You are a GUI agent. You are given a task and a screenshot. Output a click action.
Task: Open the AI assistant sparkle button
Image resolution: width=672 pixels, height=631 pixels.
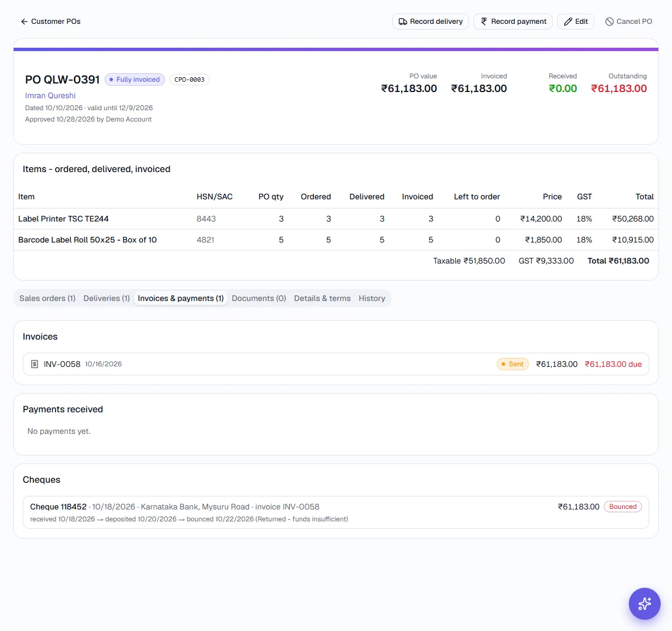coord(644,603)
